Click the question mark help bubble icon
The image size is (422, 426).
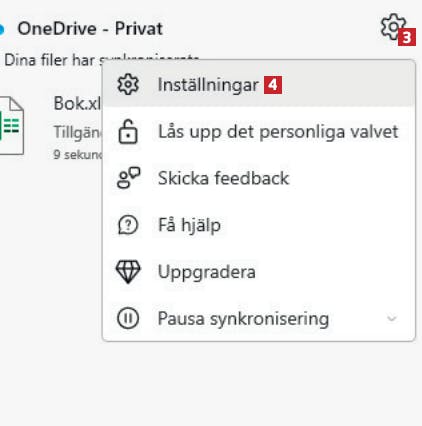point(128,225)
